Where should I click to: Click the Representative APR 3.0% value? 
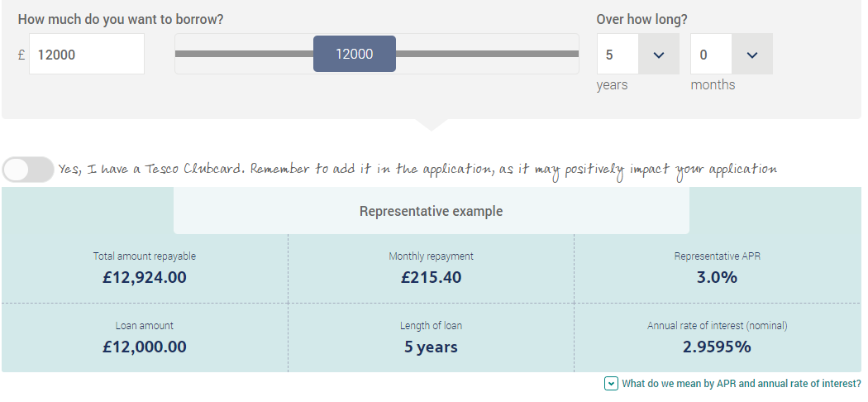tap(717, 277)
